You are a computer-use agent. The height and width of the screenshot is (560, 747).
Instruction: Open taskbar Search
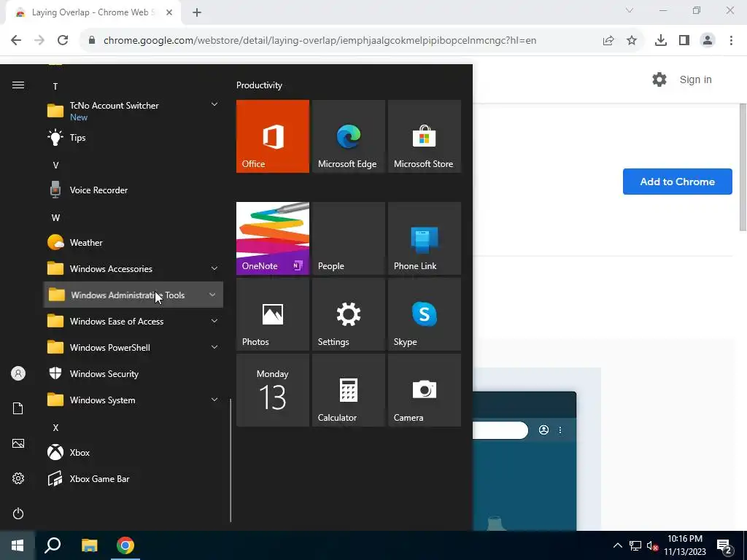coord(53,545)
